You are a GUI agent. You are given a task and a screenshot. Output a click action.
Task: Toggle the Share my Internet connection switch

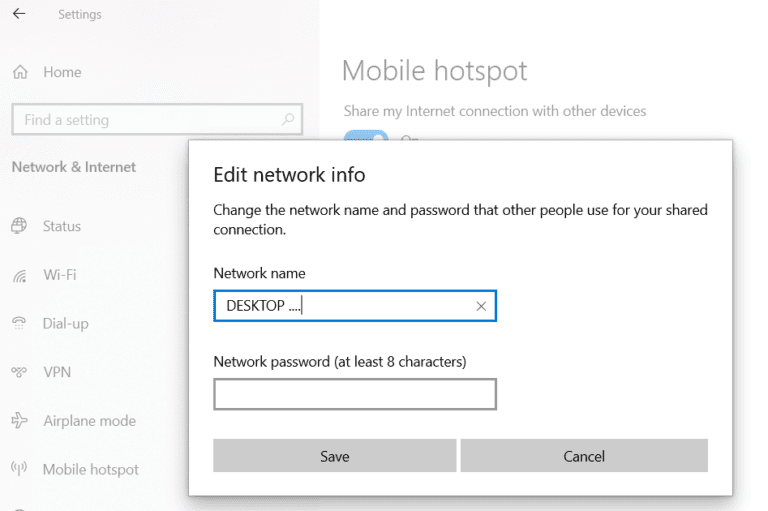[x=366, y=135]
